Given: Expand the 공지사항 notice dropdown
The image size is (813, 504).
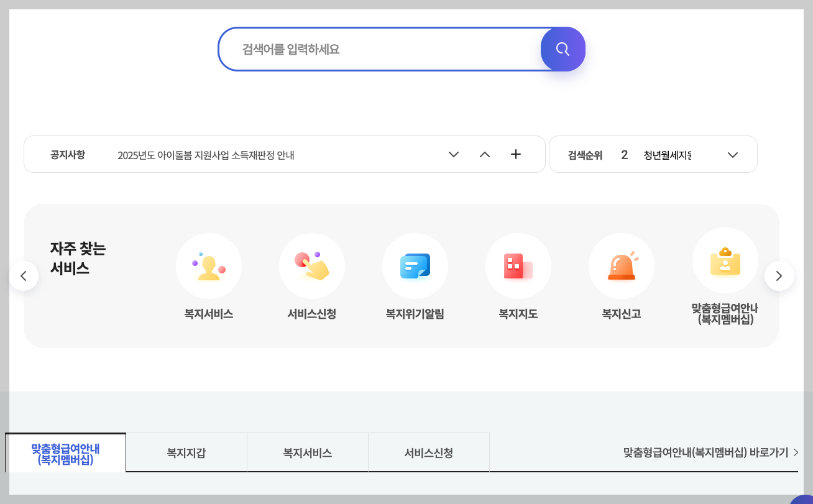Looking at the screenshot, I should (454, 155).
